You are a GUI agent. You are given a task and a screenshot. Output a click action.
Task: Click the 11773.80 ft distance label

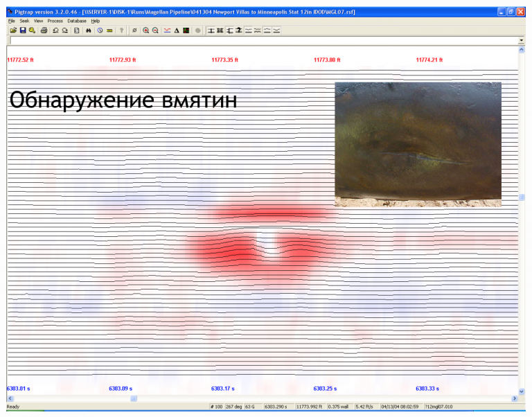(x=327, y=60)
